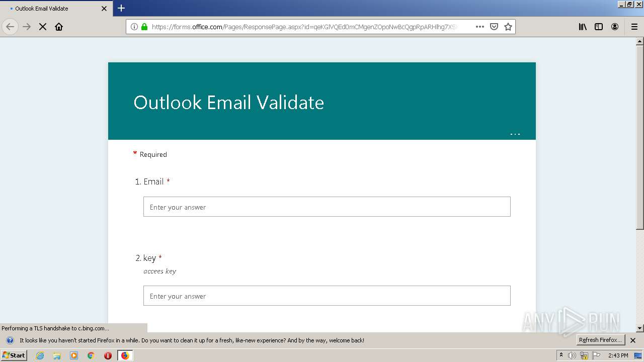The height and width of the screenshot is (362, 644).
Task: Open the form's more options ellipsis
Action: [515, 134]
